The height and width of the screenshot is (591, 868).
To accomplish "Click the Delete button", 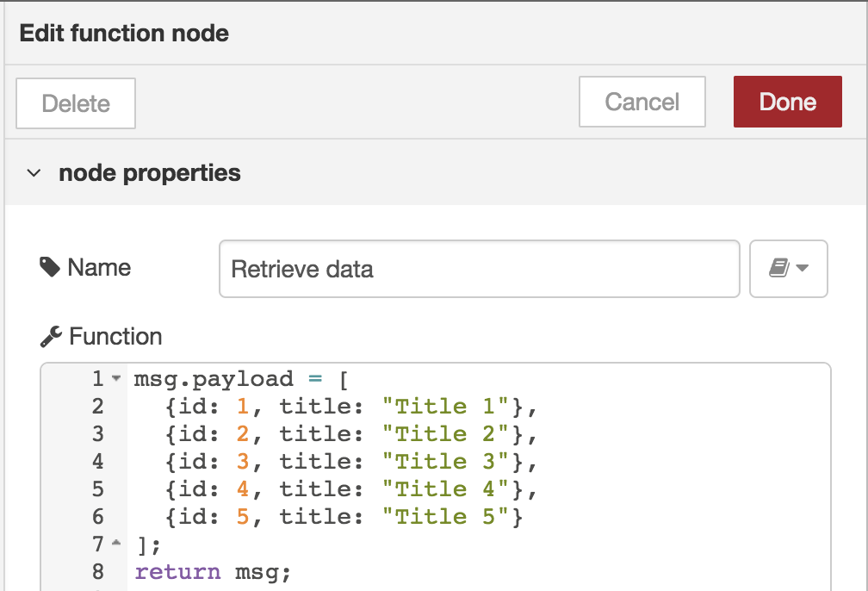I will (76, 103).
